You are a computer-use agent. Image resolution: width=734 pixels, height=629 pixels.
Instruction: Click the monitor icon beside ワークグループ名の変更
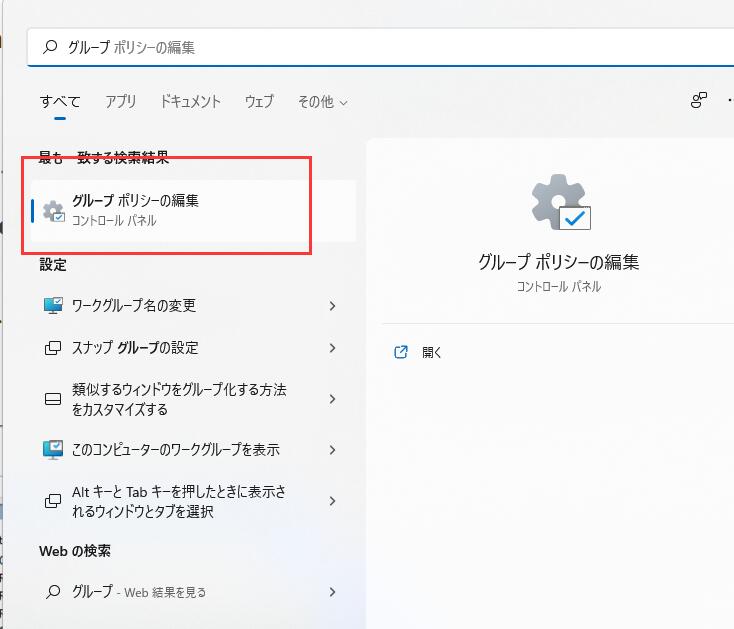[x=53, y=306]
